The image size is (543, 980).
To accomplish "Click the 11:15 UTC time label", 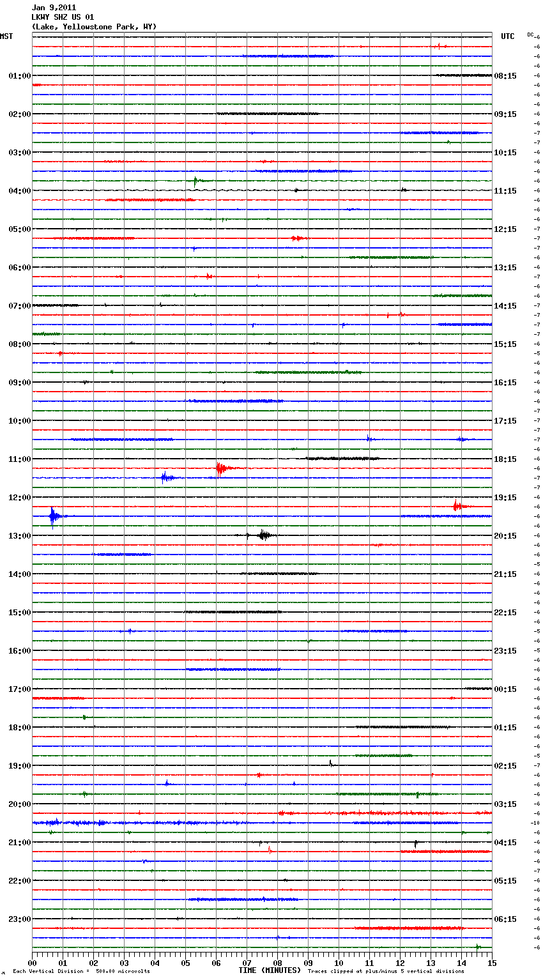I will [505, 191].
